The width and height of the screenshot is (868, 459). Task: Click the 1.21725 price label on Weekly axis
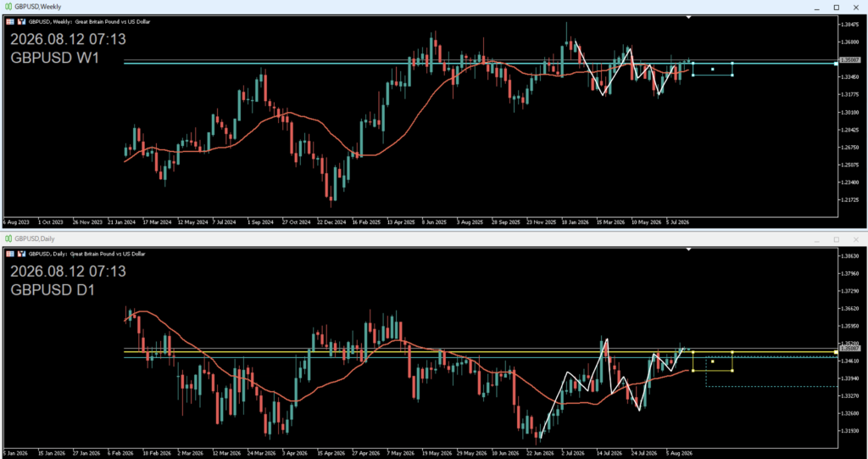(x=850, y=199)
